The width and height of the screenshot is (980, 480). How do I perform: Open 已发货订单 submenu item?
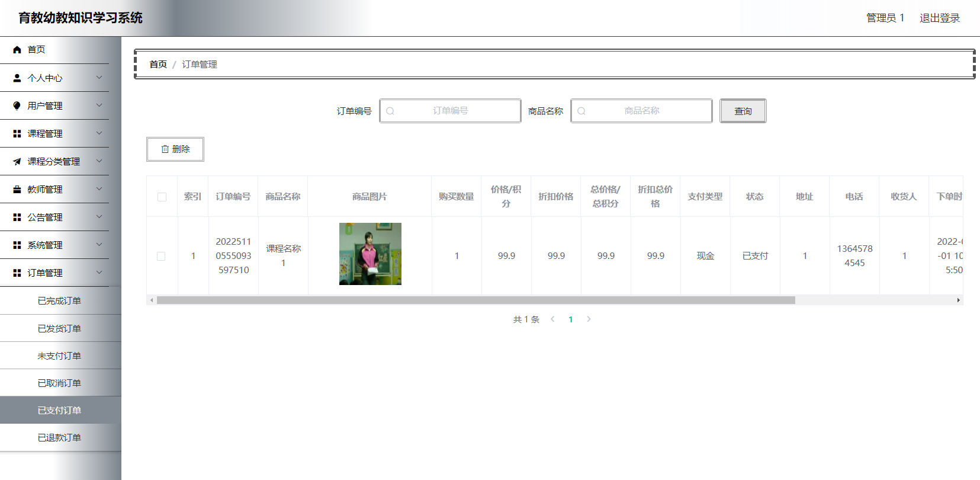(60, 328)
